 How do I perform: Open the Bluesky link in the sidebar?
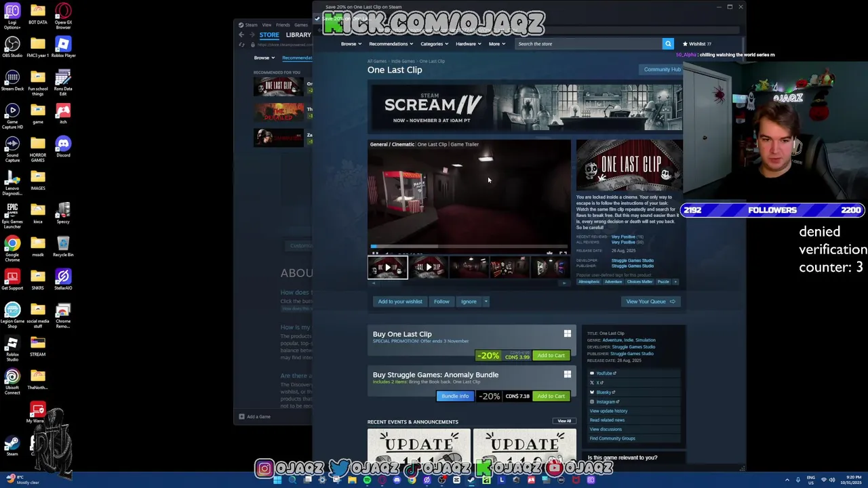pos(605,392)
